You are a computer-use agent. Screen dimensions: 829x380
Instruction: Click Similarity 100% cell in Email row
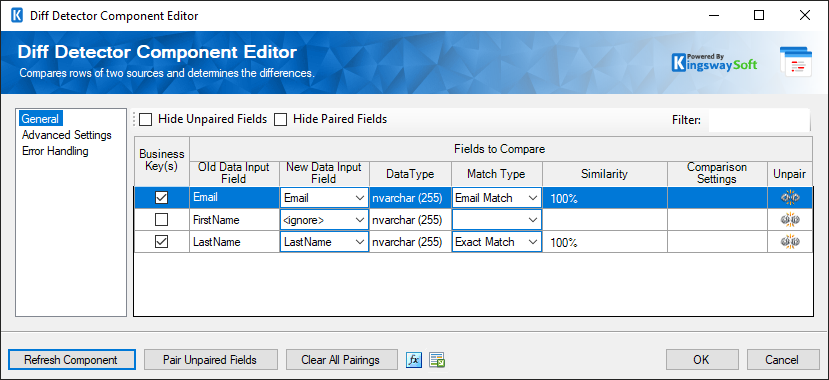pyautogui.click(x=605, y=198)
